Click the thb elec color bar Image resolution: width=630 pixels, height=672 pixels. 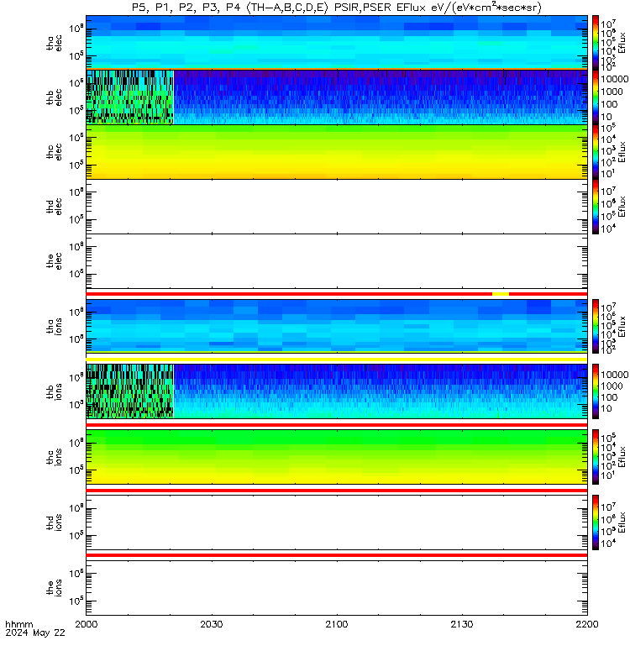pyautogui.click(x=596, y=97)
